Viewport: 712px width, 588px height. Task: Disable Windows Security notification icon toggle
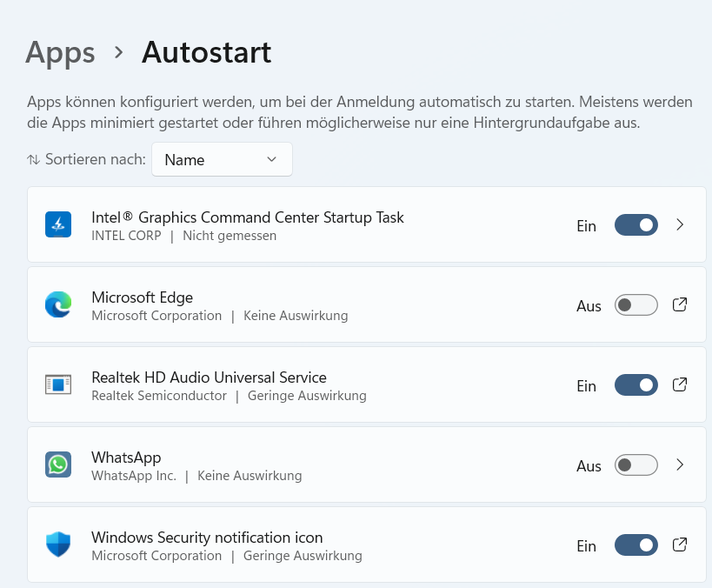[635, 545]
